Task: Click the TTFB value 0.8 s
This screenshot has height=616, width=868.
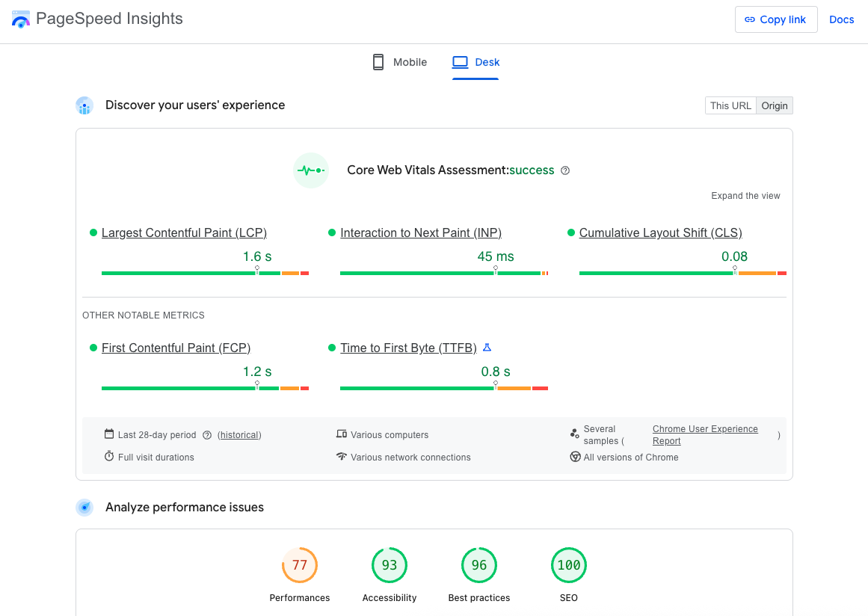Action: (496, 372)
